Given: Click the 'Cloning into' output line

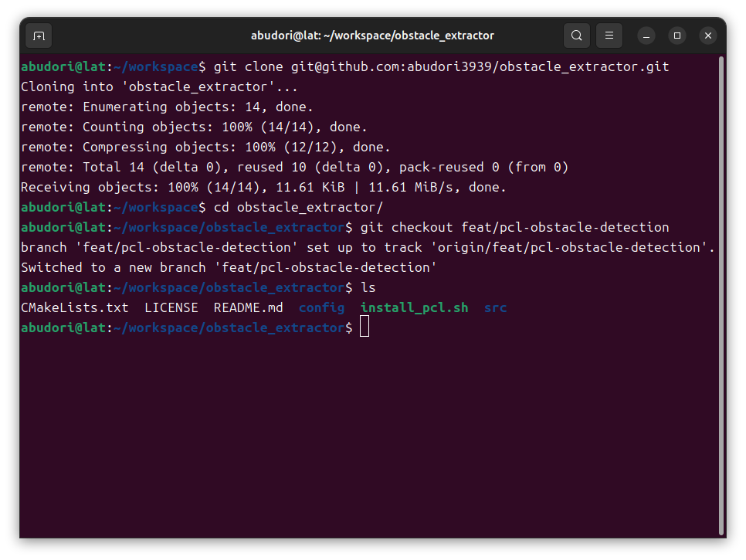Looking at the screenshot, I should [159, 87].
